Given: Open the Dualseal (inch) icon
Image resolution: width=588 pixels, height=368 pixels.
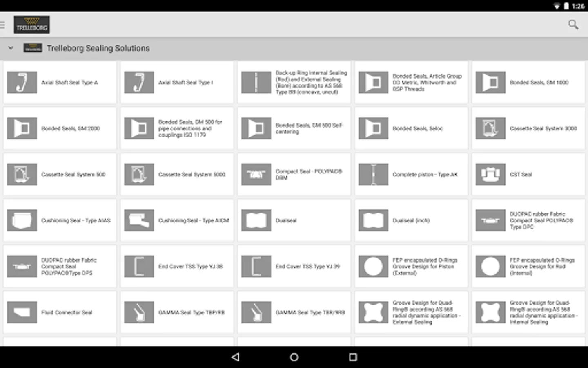Looking at the screenshot, I should pyautogui.click(x=374, y=220).
